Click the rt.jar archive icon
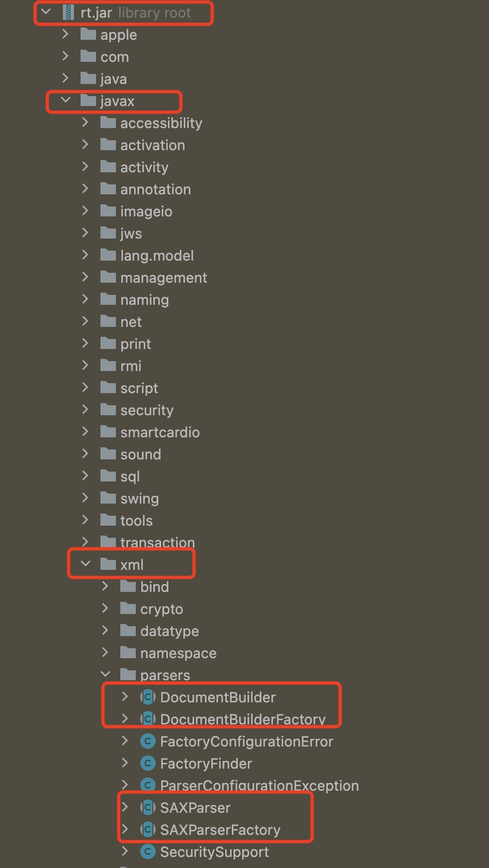 click(x=68, y=13)
